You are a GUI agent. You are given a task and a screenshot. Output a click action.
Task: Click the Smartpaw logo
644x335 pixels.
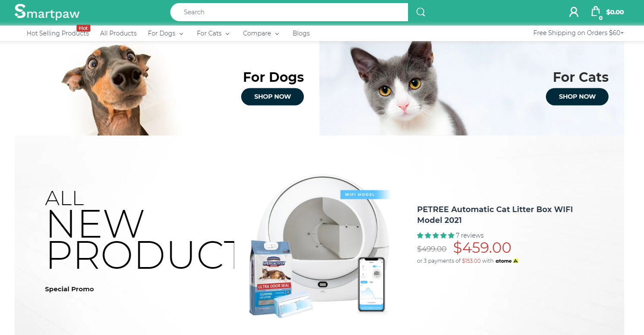tap(47, 12)
